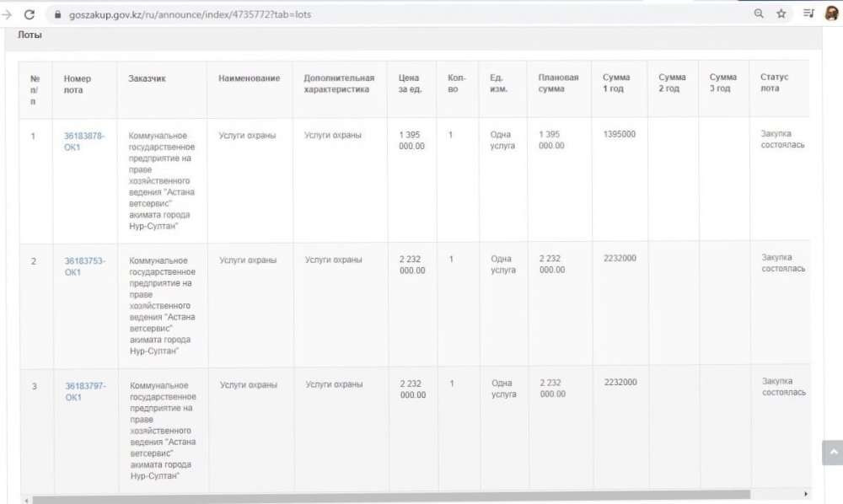Click the "Цена за ед." column header
Viewport: 843px width, 504px height.
point(411,83)
